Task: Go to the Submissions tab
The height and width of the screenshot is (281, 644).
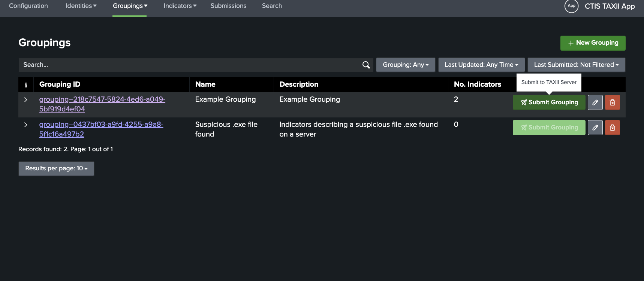Action: point(228,6)
